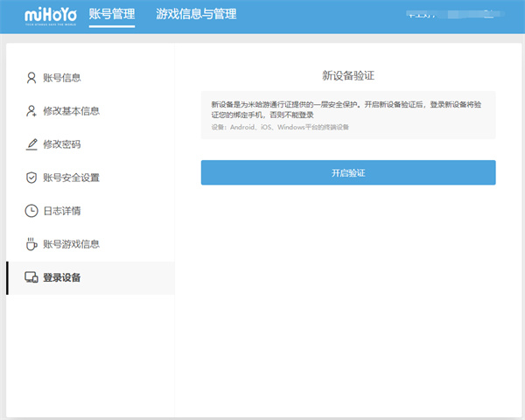The image size is (525, 420).
Task: Open the 账号信息 sidebar entry
Action: point(62,78)
